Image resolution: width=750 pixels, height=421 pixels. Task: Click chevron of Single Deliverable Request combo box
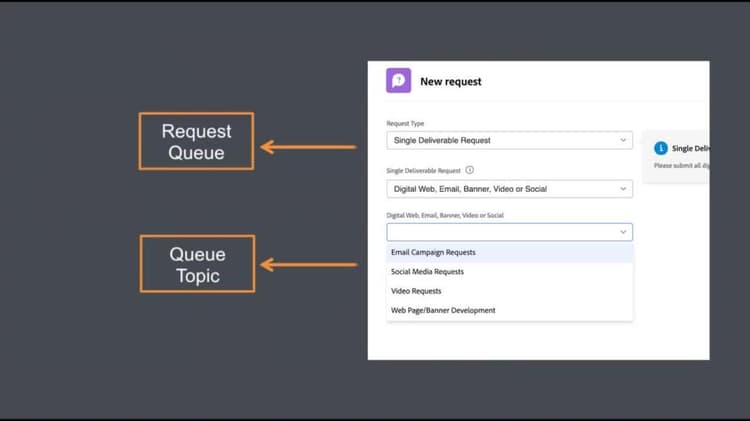(x=623, y=189)
